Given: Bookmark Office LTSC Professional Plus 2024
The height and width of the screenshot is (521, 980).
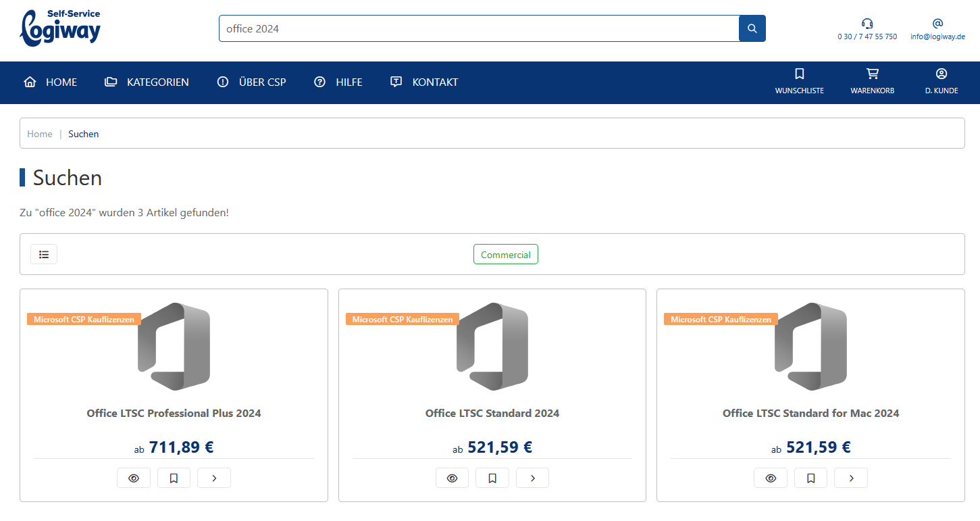Looking at the screenshot, I should pyautogui.click(x=174, y=478).
